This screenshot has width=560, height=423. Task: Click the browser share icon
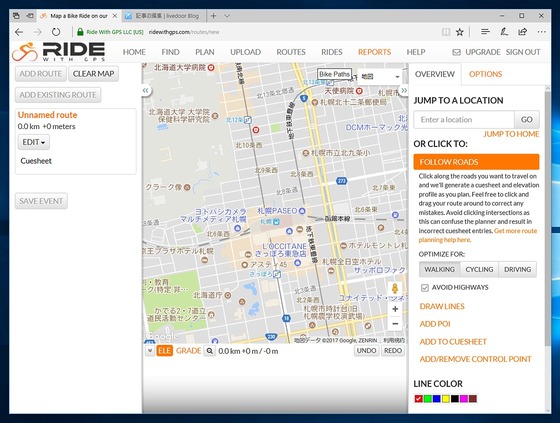[x=522, y=32]
